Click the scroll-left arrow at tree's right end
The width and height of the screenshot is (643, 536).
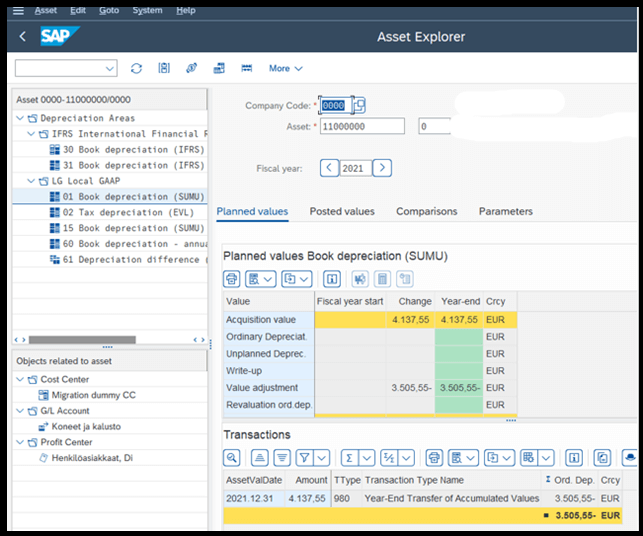click(196, 340)
